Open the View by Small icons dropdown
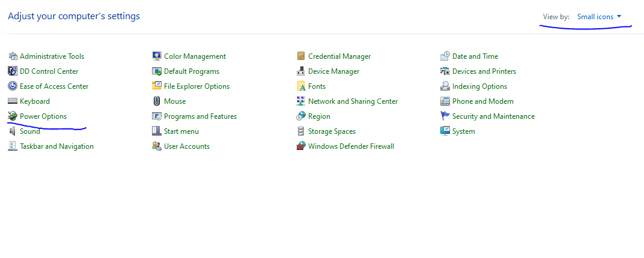 point(599,17)
